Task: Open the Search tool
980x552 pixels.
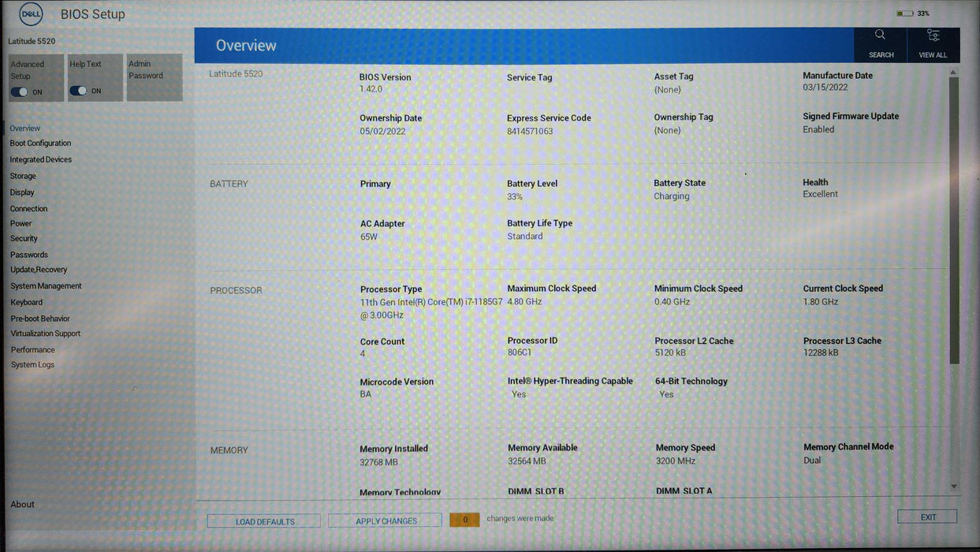Action: [x=880, y=44]
